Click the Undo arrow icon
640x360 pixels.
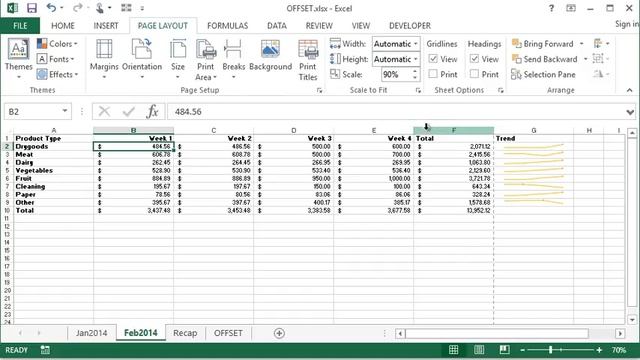(51, 8)
